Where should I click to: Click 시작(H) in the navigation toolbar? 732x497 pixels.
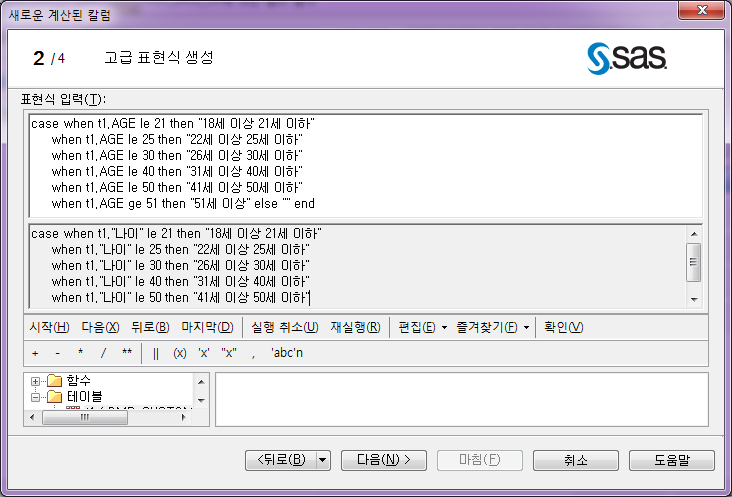(x=49, y=327)
